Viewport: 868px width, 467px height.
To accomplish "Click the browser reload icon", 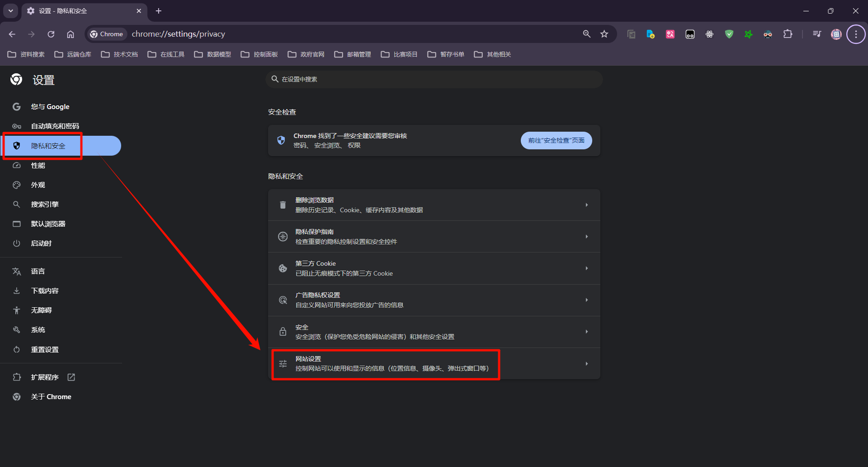I will coord(51,34).
